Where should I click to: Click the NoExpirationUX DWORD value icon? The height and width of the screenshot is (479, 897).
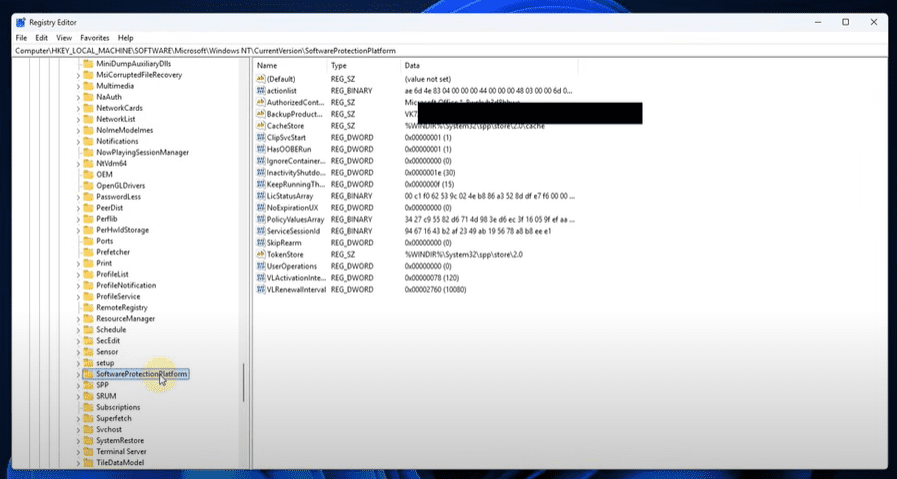[261, 208]
